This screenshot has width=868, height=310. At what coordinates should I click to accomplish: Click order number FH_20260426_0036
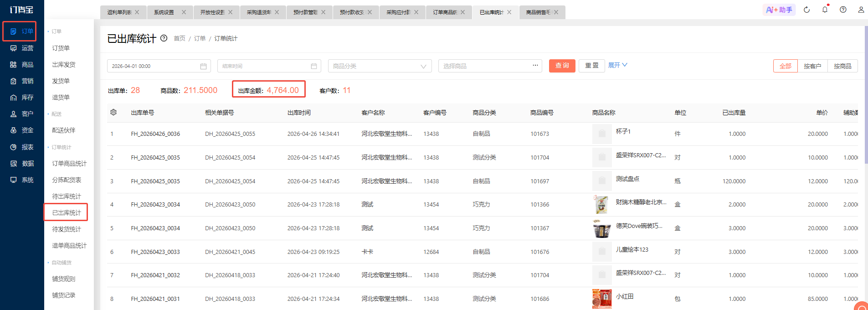[x=155, y=134]
